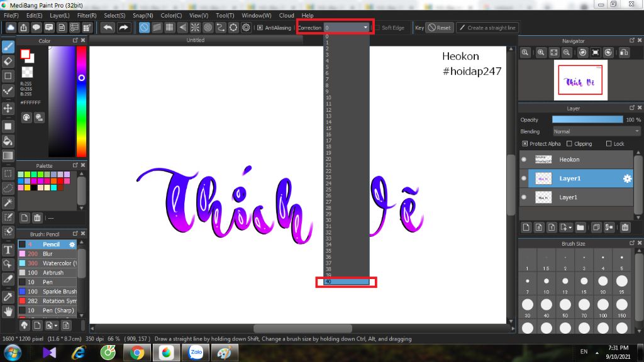Zoom out using the Navigator magnifier
The height and width of the screenshot is (362, 644).
tap(567, 53)
